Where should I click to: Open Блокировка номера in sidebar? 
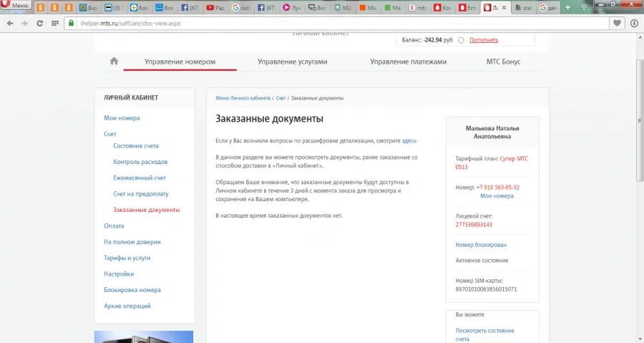[x=132, y=290]
